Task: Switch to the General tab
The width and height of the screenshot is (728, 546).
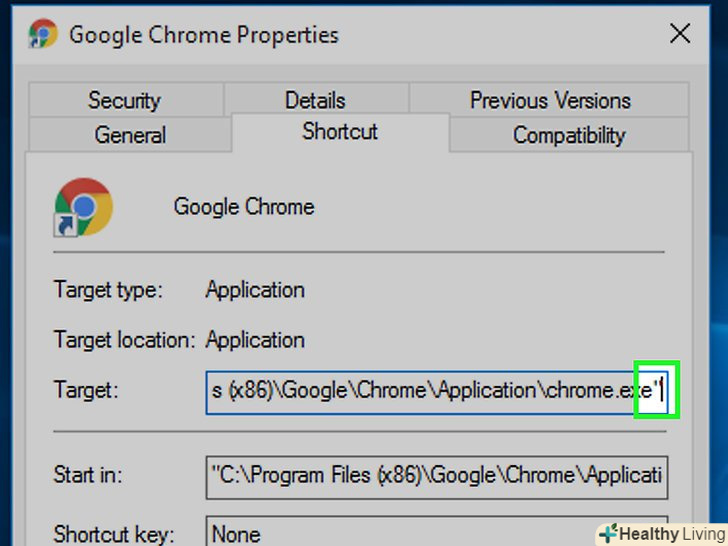Action: point(130,135)
